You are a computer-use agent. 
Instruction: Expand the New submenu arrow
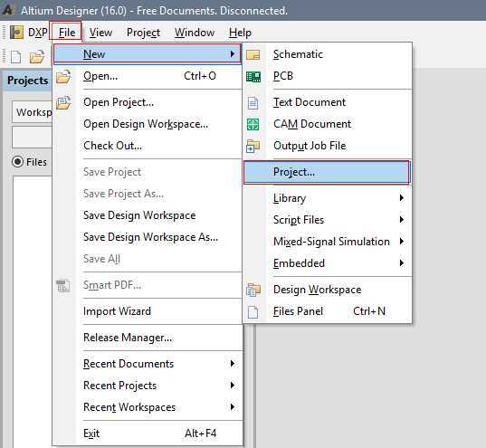[x=233, y=54]
